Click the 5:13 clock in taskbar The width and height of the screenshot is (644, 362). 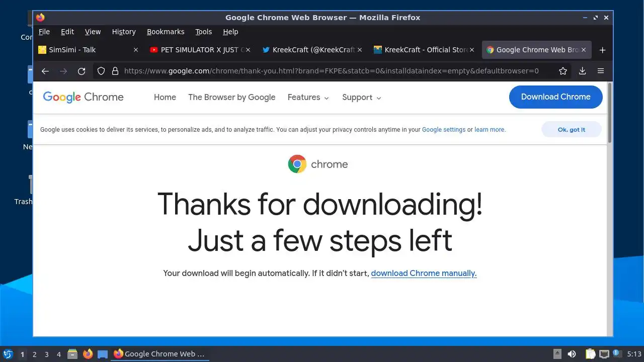[x=634, y=354]
